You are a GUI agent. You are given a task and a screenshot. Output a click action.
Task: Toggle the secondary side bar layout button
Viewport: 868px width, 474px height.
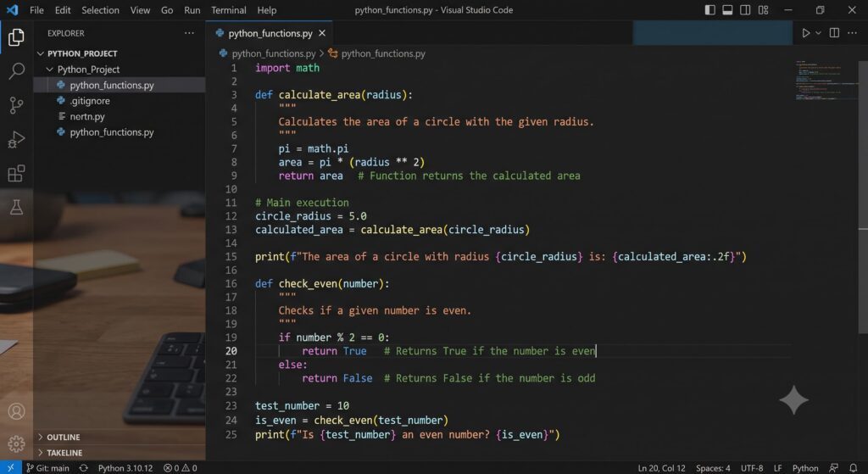coord(745,10)
